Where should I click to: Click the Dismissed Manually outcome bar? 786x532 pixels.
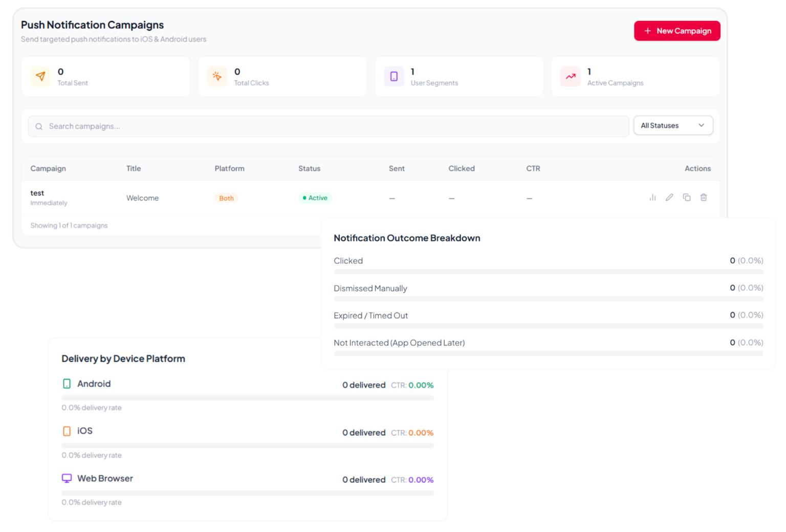(549, 299)
